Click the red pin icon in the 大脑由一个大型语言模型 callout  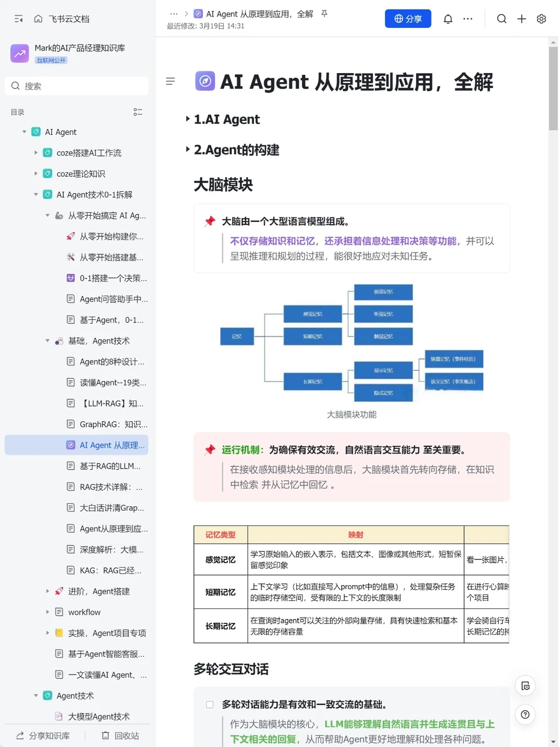pyautogui.click(x=209, y=222)
